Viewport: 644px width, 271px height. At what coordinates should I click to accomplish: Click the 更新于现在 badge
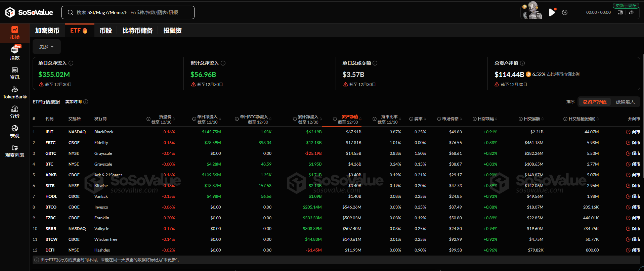click(626, 5)
